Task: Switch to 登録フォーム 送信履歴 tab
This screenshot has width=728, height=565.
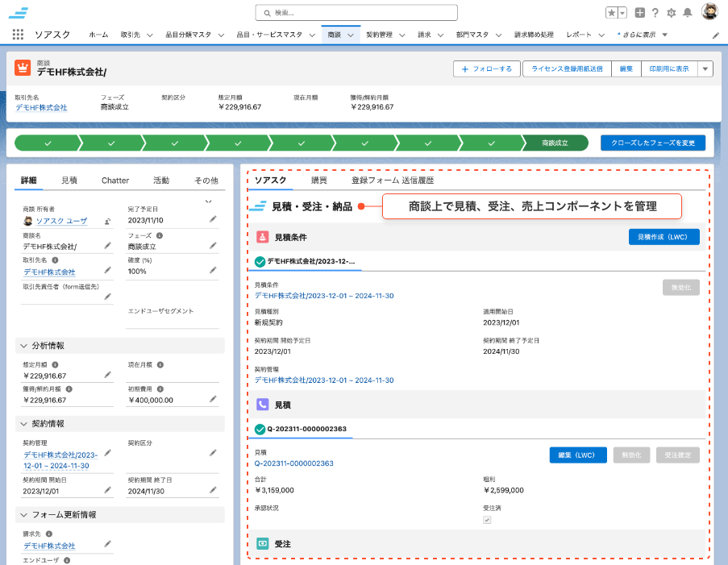Action: click(393, 180)
